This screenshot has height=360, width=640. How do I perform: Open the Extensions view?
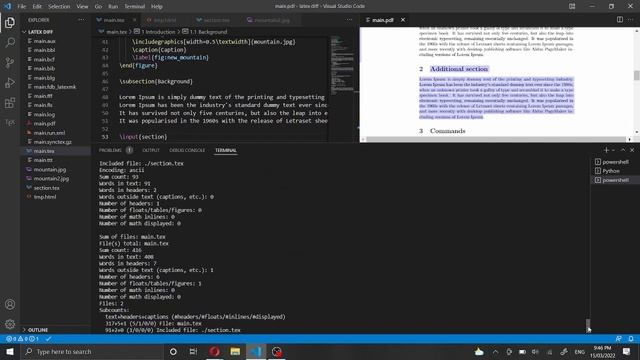(x=10, y=102)
